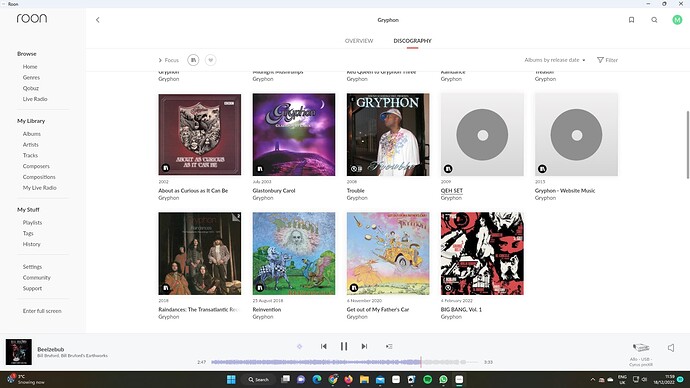Click the roon logo

[x=32, y=18]
